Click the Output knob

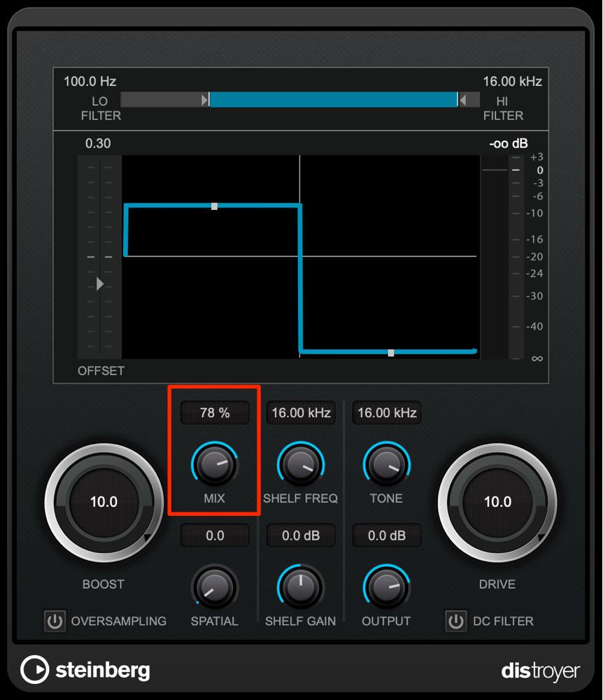(387, 587)
